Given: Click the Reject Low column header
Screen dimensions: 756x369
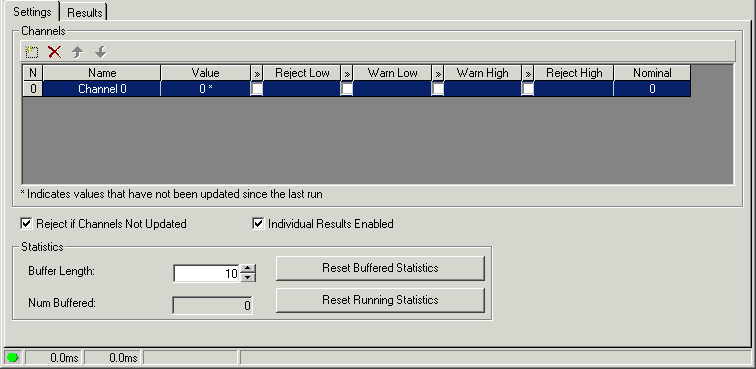Looking at the screenshot, I should tap(302, 73).
